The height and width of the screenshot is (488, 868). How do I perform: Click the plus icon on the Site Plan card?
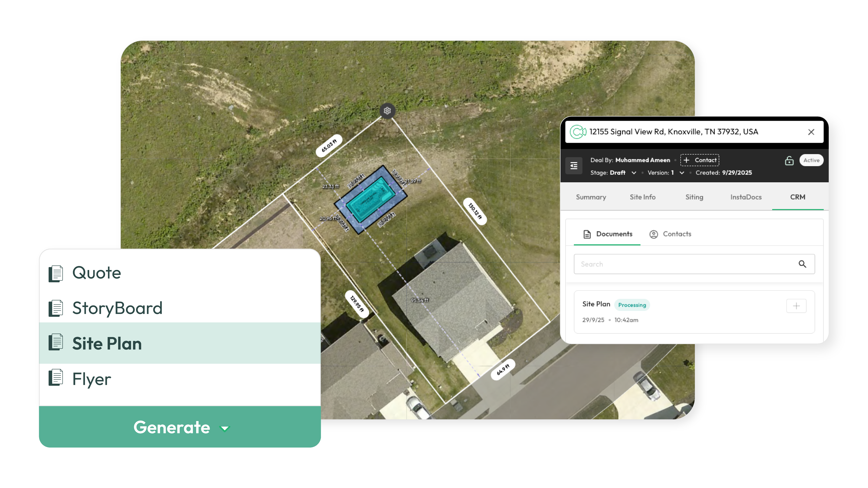(x=796, y=306)
